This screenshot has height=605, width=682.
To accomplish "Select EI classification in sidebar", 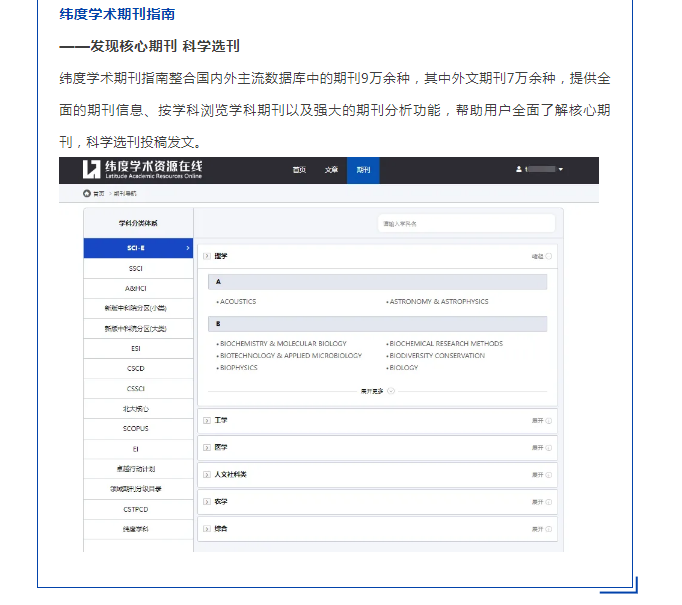I will coord(138,449).
